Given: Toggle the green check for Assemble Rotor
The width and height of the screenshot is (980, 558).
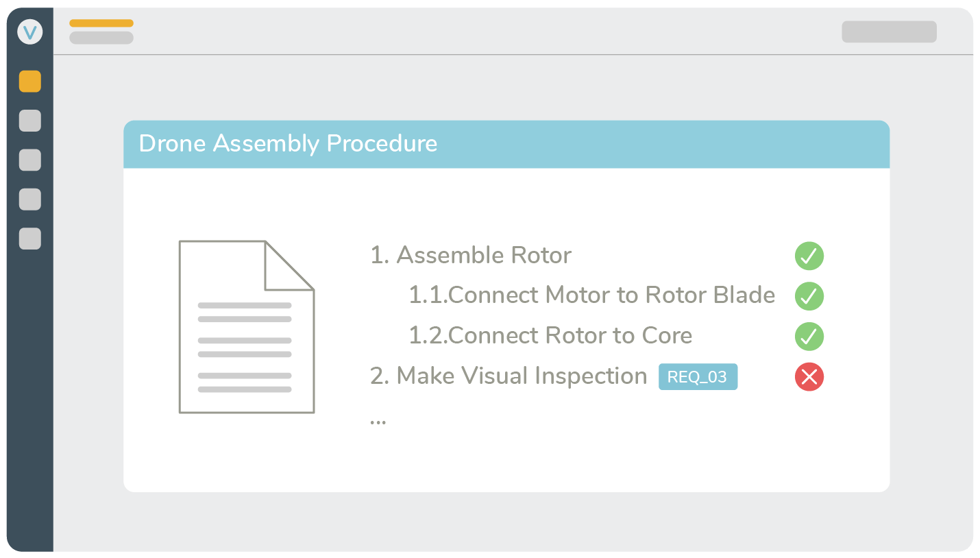Looking at the screenshot, I should (809, 256).
